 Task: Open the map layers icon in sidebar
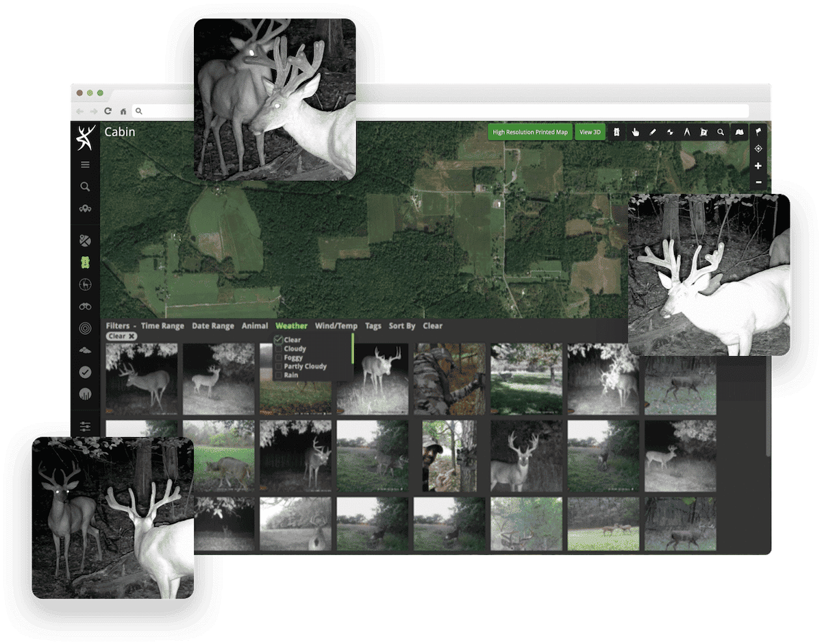tap(86, 240)
